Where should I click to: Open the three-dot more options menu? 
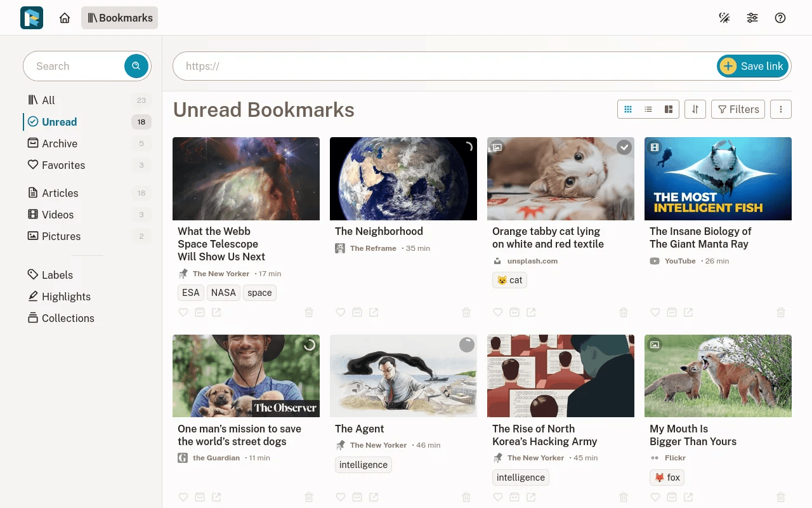[x=781, y=109]
